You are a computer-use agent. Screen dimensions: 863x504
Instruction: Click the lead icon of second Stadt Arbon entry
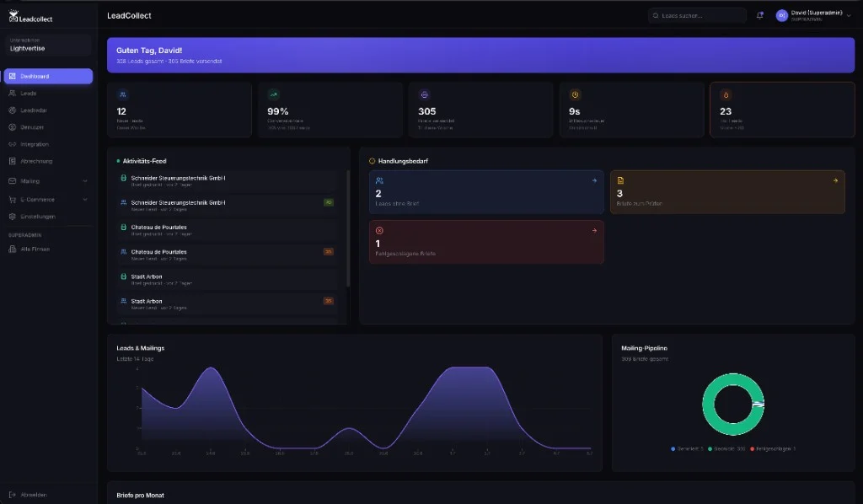(123, 301)
